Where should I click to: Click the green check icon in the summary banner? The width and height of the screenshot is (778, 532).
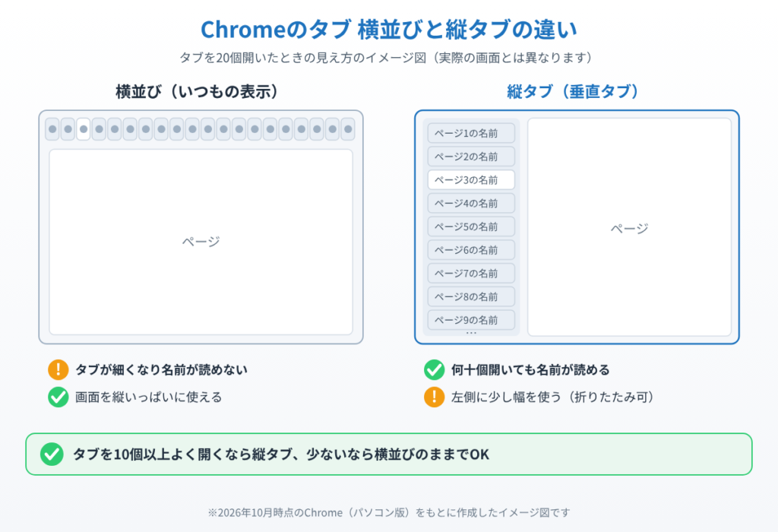coord(52,454)
